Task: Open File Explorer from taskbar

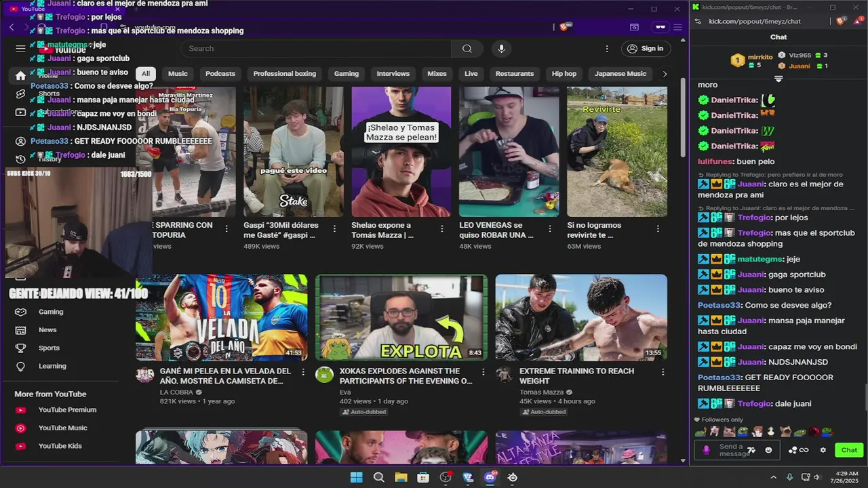Action: 401,477
